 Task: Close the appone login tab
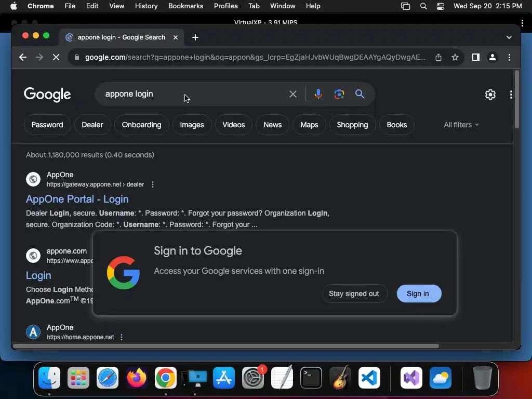(x=176, y=37)
